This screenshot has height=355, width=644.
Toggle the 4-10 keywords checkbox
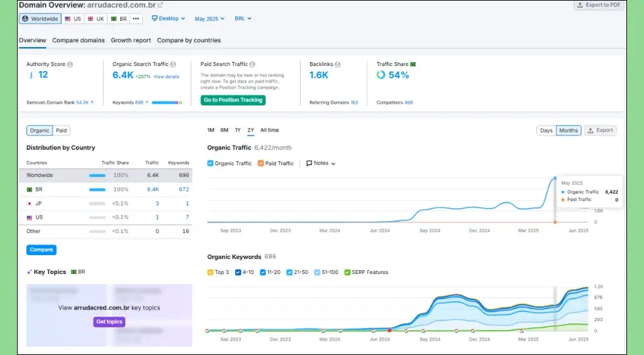pyautogui.click(x=238, y=272)
